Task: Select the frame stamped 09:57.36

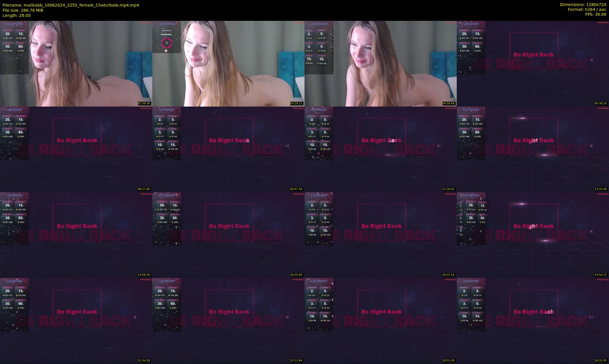Action: tap(228, 149)
